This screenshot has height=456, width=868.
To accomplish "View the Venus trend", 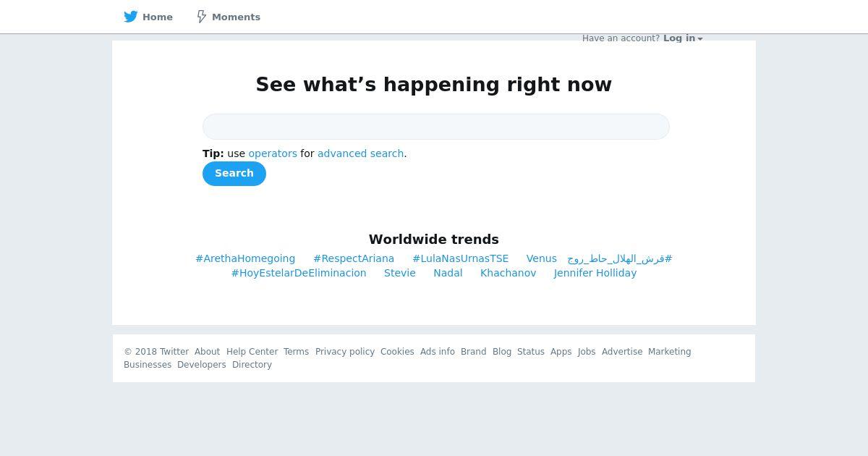I will tap(542, 258).
